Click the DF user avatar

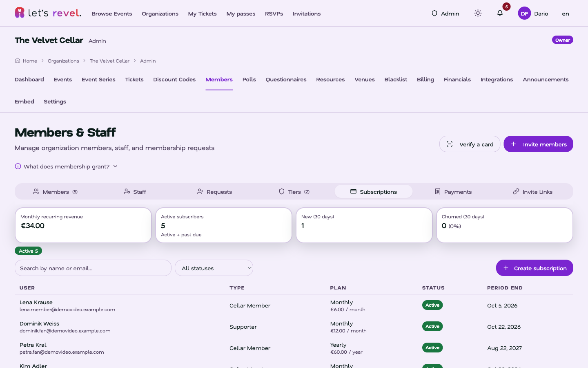click(524, 13)
